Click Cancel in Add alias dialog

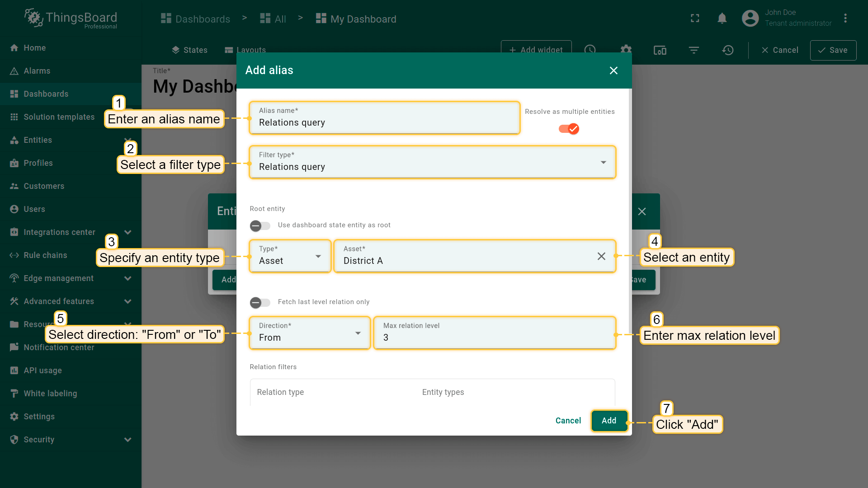click(568, 421)
